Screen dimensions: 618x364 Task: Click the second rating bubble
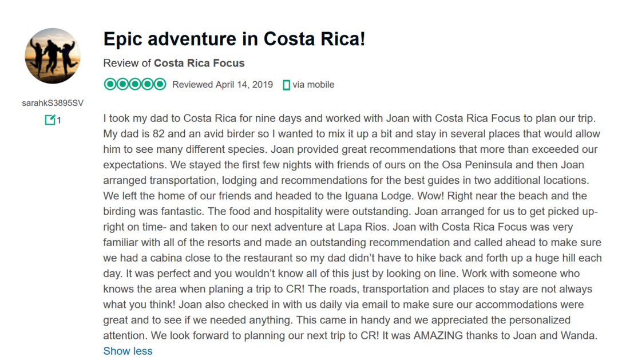(121, 84)
